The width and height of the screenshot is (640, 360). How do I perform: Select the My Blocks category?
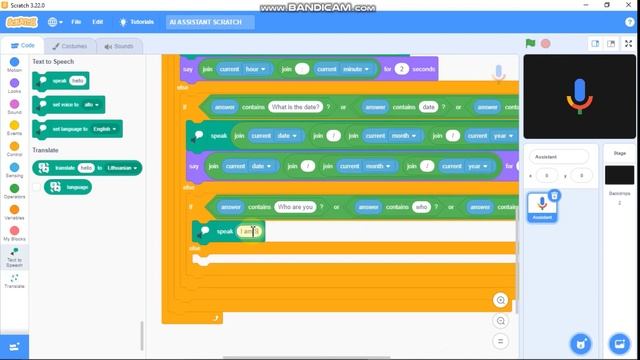tap(14, 233)
